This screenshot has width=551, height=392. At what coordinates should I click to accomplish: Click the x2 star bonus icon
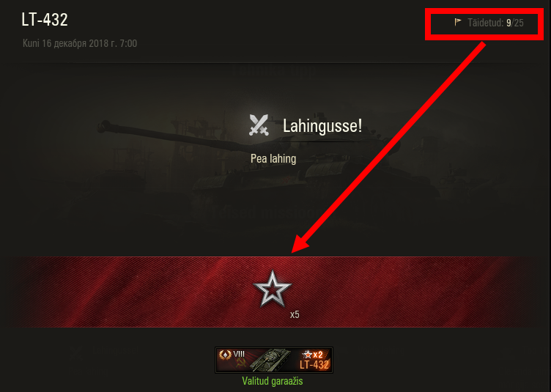312,355
